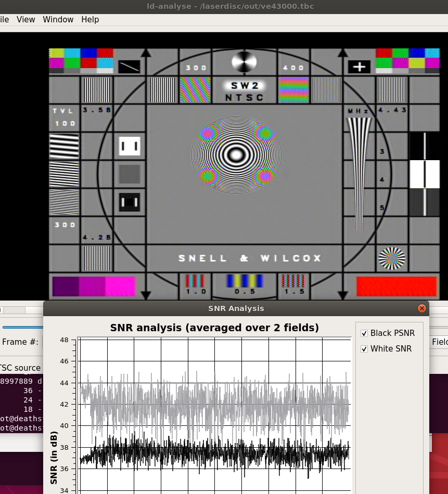
Task: Click the upward arrow at chart top left
Action: tap(146, 53)
